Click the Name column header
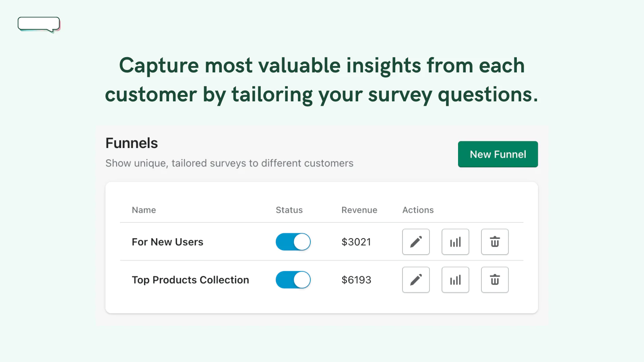 pyautogui.click(x=144, y=210)
